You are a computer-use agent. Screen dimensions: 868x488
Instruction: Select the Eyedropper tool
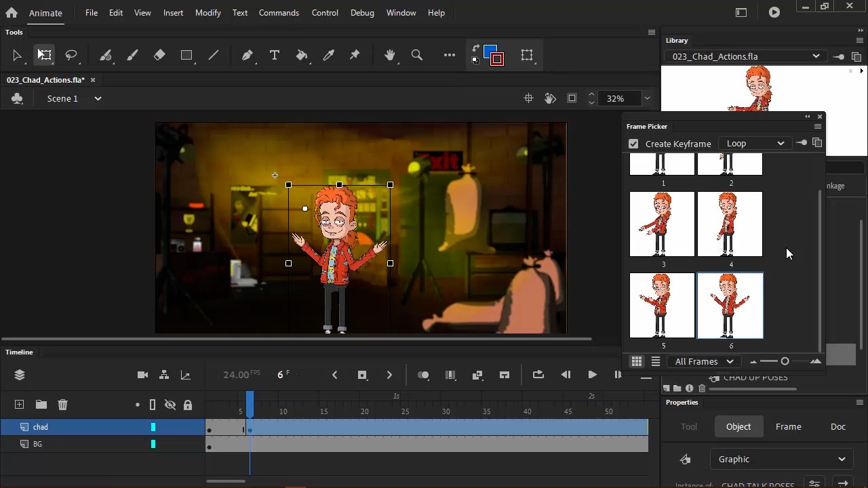(328, 55)
